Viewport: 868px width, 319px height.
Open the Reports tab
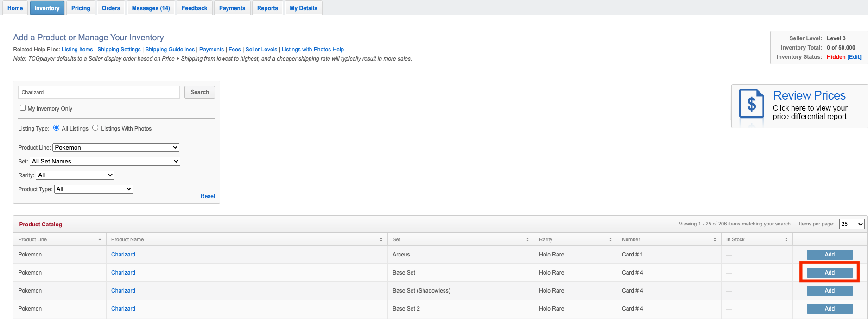267,8
